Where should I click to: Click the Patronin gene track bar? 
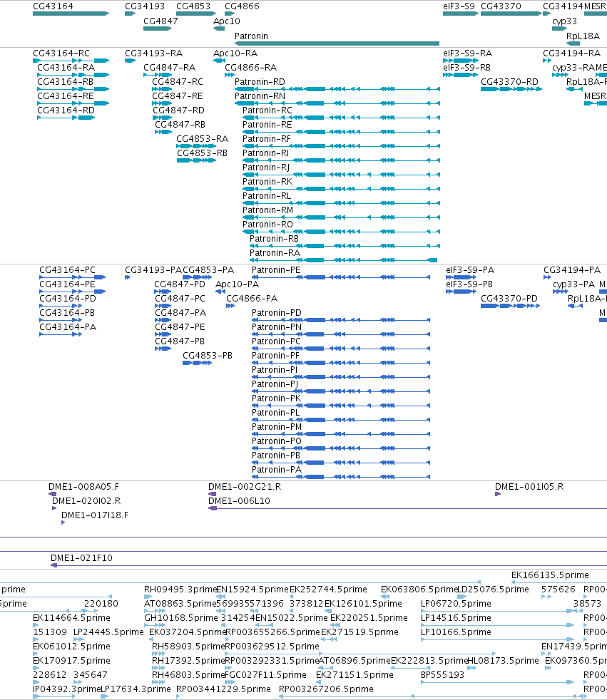(x=337, y=43)
